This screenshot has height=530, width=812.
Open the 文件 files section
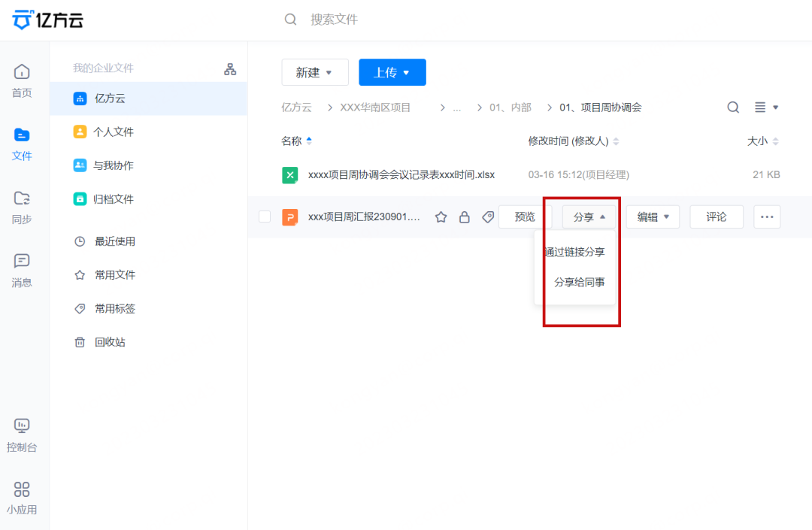point(22,144)
